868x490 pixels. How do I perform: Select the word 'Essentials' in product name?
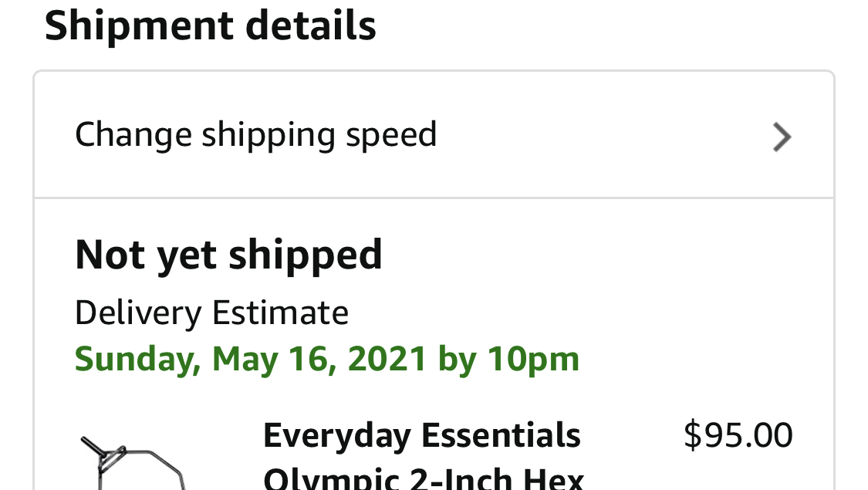click(501, 435)
